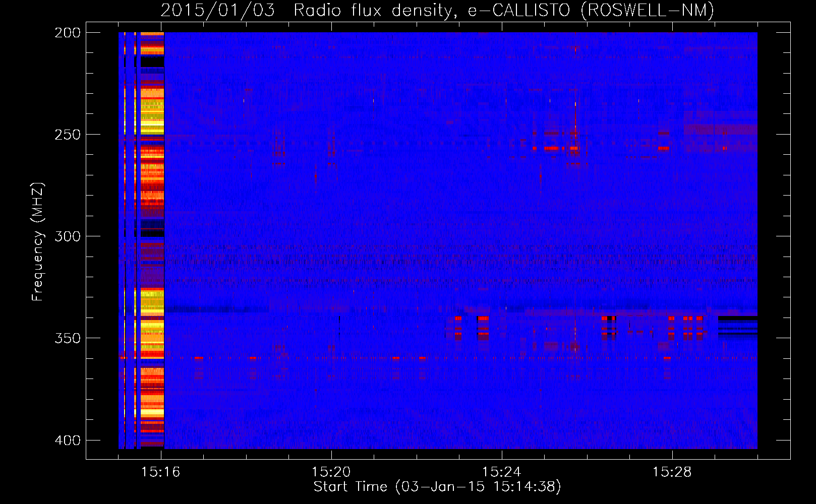Click the 15:16 time tick label
Screen dimensions: 816x504
pos(160,472)
